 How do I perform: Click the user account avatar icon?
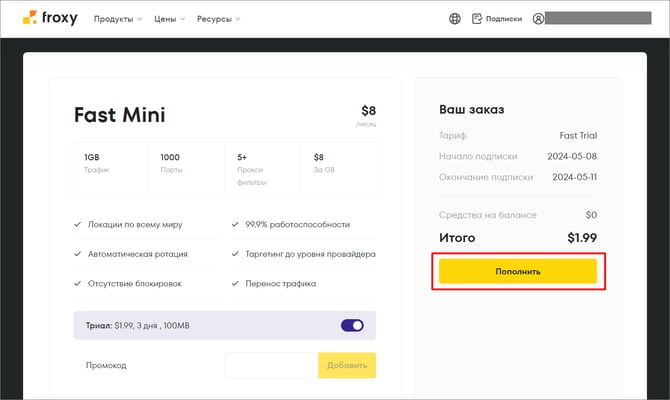[x=538, y=19]
